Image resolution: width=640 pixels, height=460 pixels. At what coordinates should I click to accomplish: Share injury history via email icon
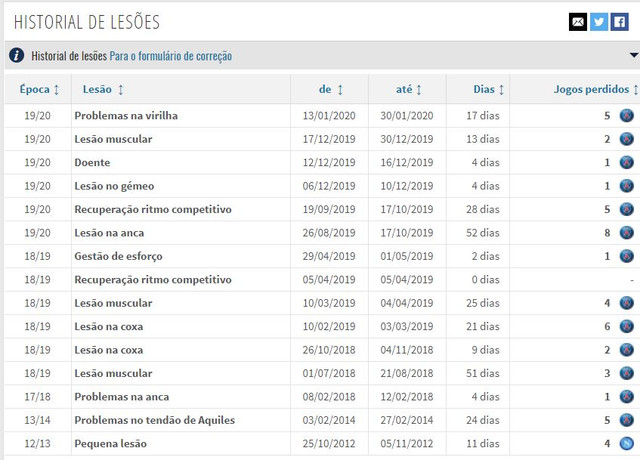pyautogui.click(x=578, y=22)
